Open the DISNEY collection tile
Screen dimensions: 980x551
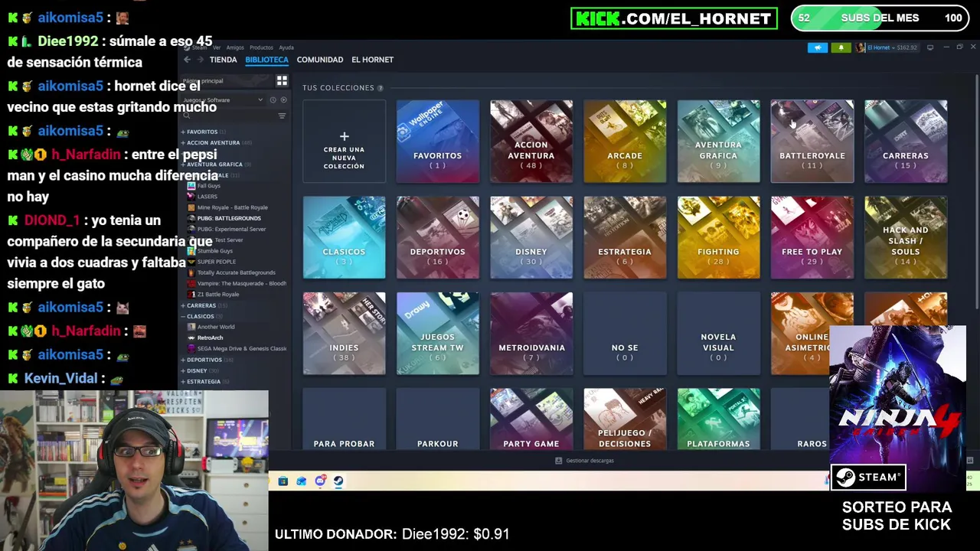point(531,238)
